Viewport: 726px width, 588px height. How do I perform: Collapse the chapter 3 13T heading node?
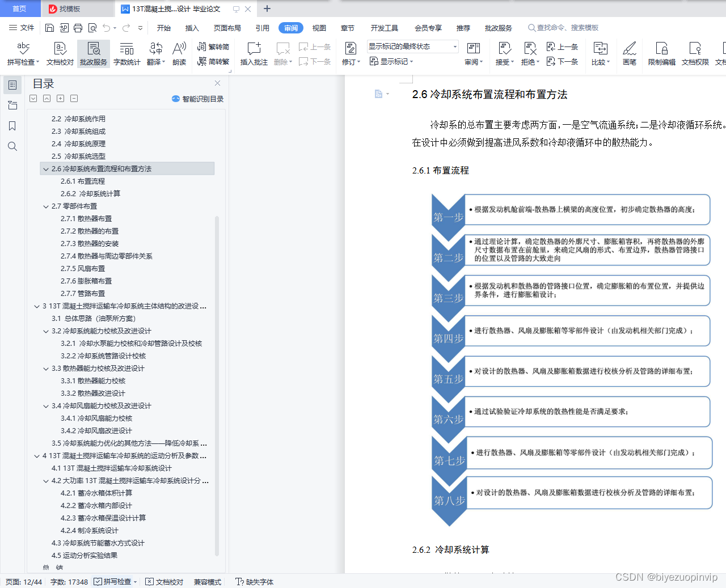pyautogui.click(x=37, y=306)
